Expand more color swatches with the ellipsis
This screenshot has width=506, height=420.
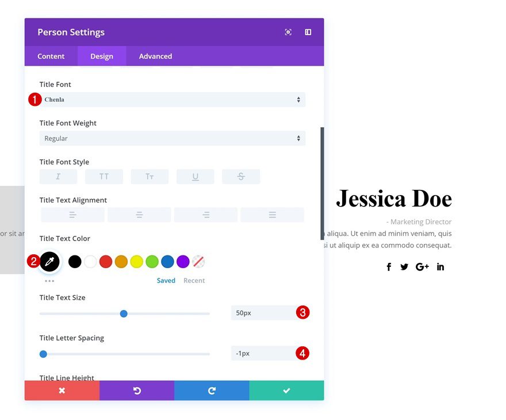(x=49, y=280)
